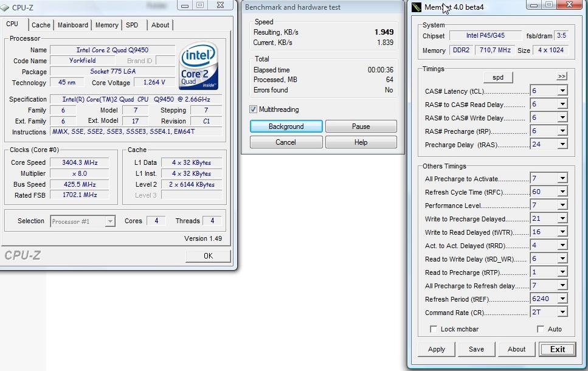Viewport: 588px width, 371px height.
Task: Click the Multiplier value x 8.0
Action: tap(80, 173)
